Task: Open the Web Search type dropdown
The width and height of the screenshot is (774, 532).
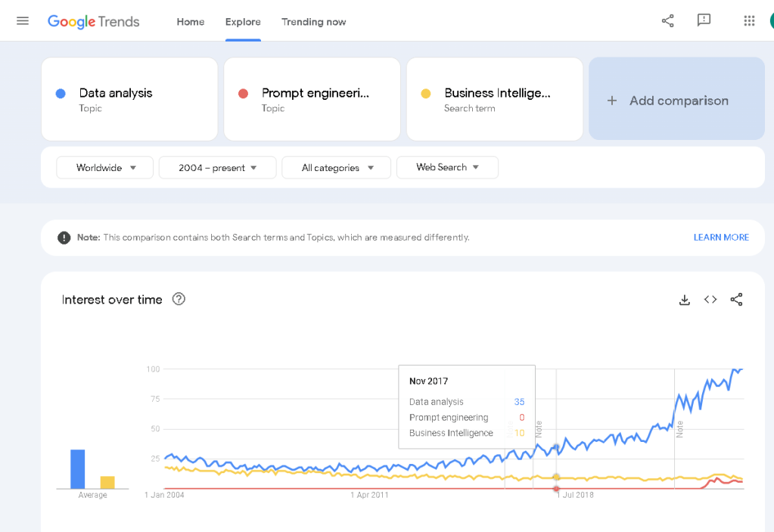Action: [x=447, y=167]
